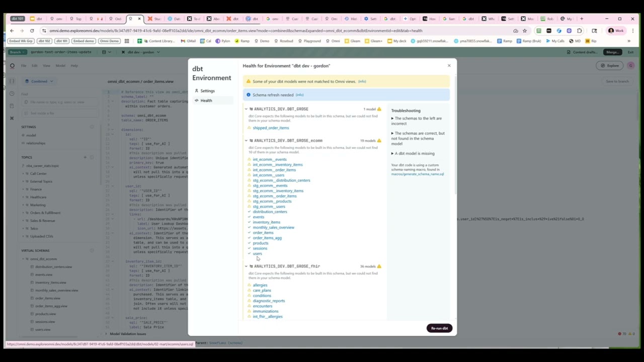Viewport: 644px width, 362px height.
Task: Open the model file browser braces icon in sidebar
Action: click(12, 81)
